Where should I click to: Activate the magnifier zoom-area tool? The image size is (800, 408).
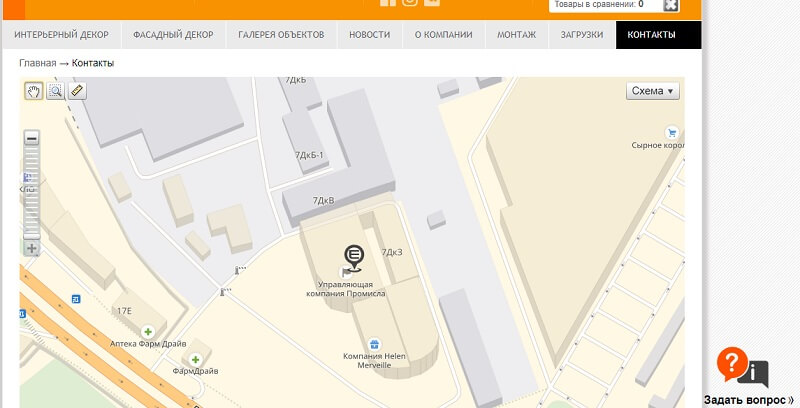coord(55,91)
